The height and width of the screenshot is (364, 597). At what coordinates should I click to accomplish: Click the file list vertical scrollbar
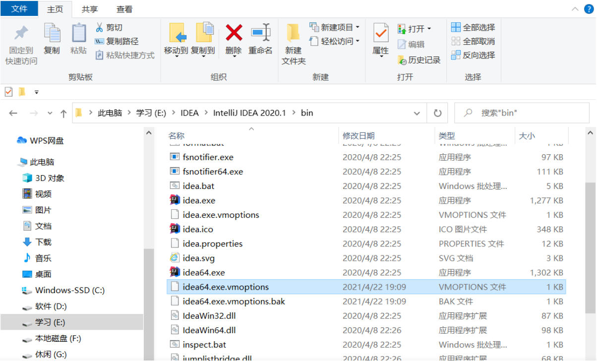click(590, 248)
